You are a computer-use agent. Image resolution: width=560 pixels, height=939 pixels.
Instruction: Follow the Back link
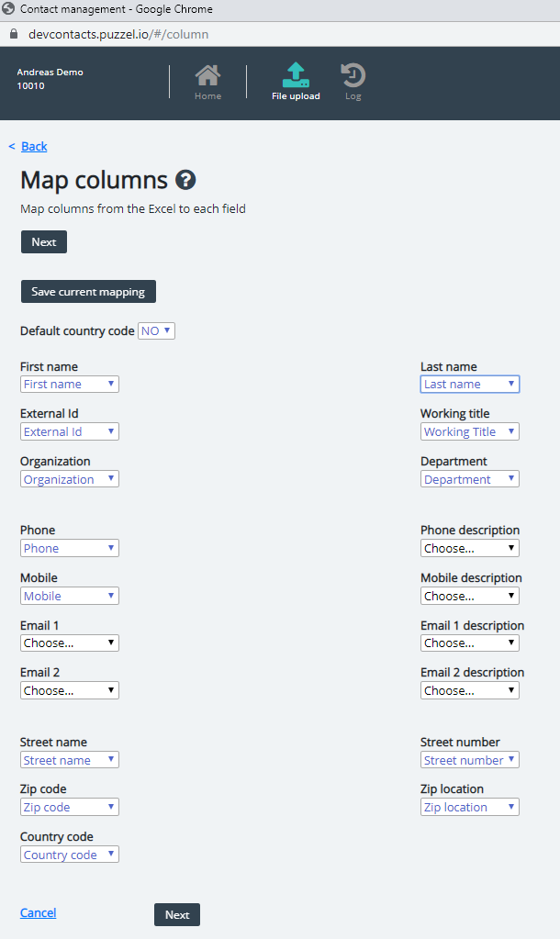[x=34, y=147]
